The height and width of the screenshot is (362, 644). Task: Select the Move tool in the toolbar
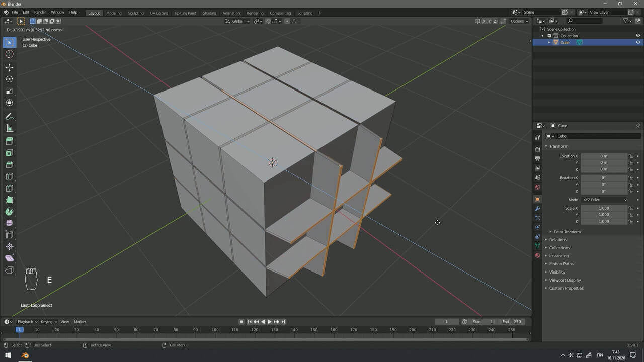tap(9, 67)
